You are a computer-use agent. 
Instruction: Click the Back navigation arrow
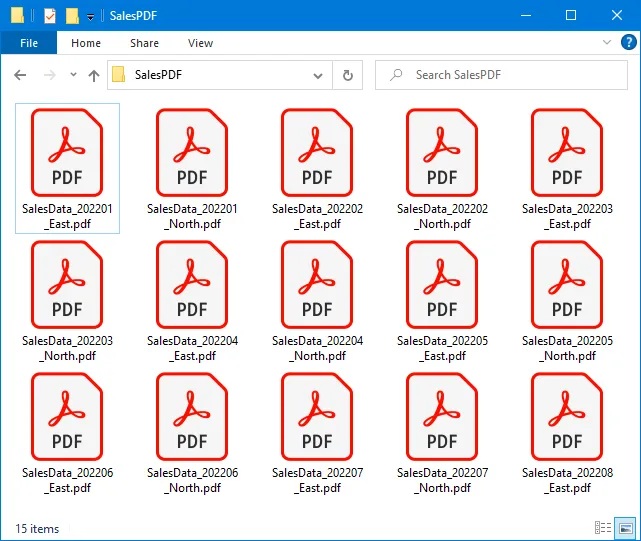pos(20,75)
